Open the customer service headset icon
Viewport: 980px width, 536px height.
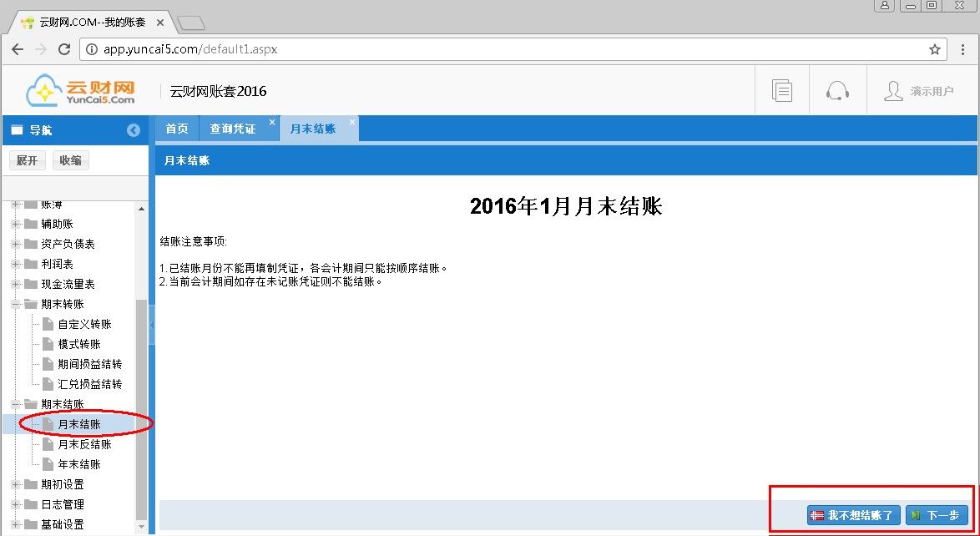(x=837, y=91)
